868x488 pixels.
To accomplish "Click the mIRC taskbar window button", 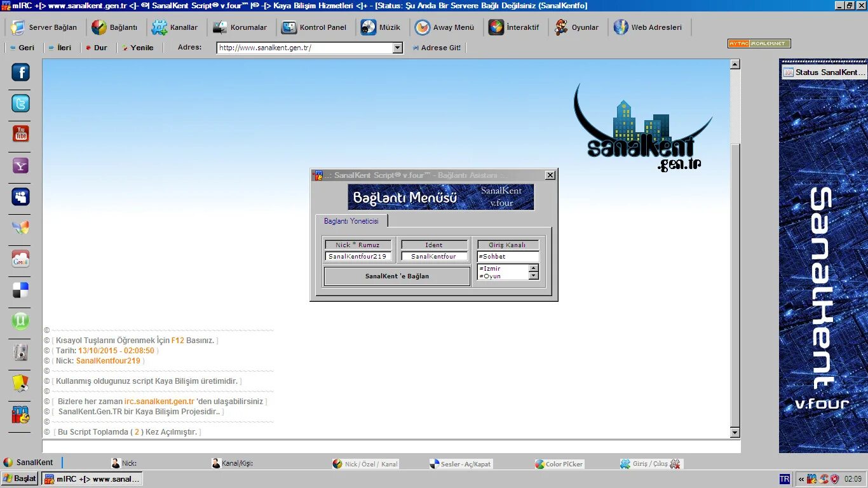I will (92, 479).
